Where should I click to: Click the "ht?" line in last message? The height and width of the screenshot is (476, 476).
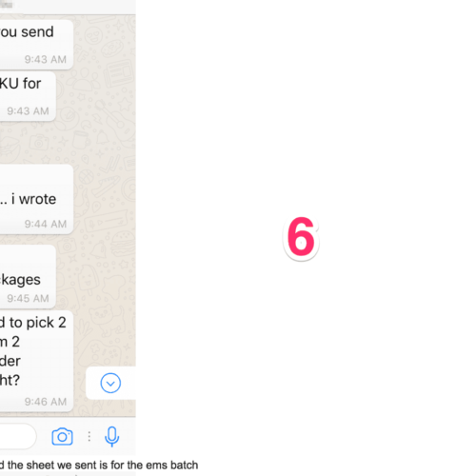coord(10,380)
